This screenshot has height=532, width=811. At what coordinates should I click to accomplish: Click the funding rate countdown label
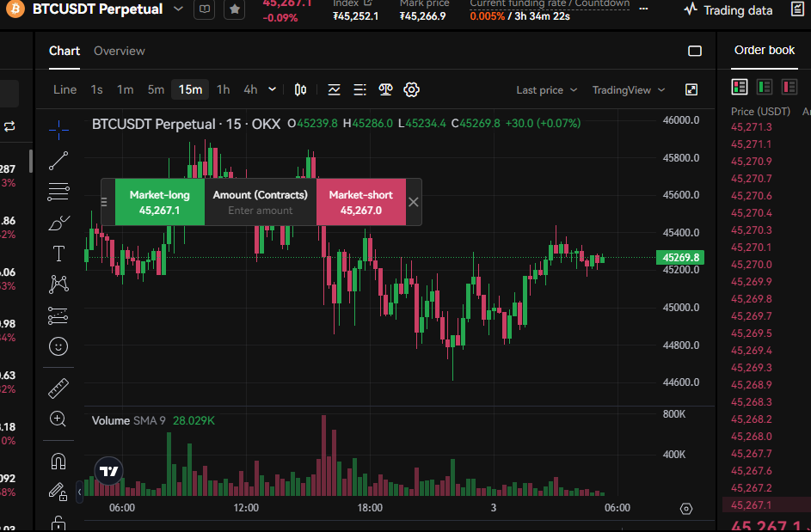pos(550,3)
